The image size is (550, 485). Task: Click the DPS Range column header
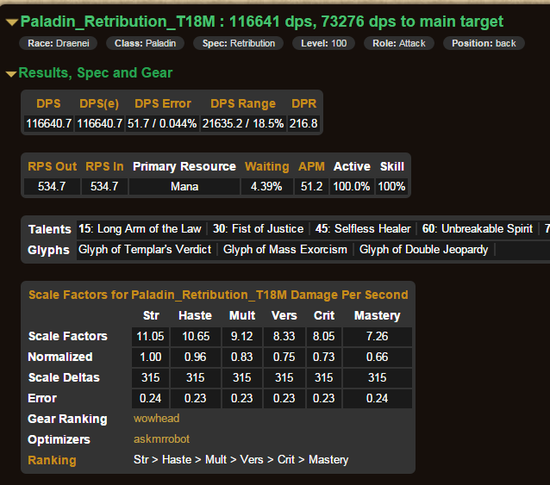(x=243, y=104)
